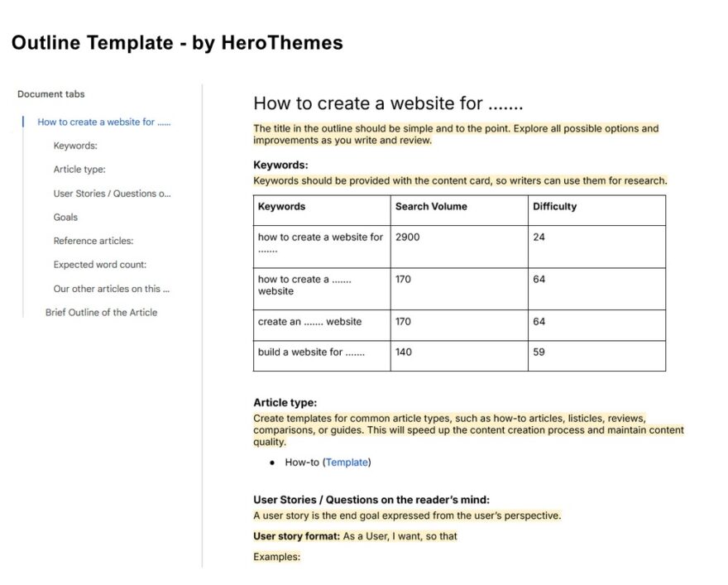Click the "build a website for ......." table row
Viewport: 728px width, 585px height.
312,352
